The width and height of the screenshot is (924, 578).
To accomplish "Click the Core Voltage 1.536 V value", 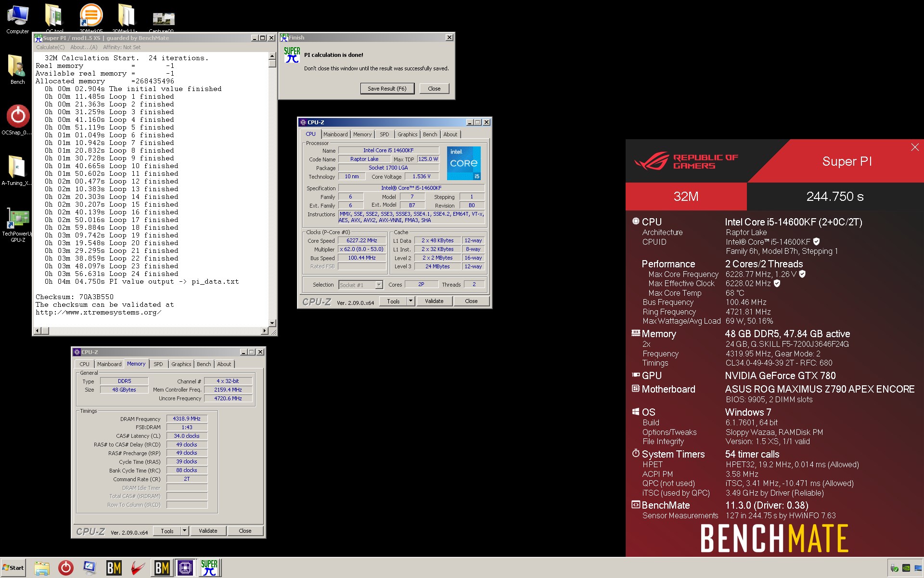I will 422,176.
